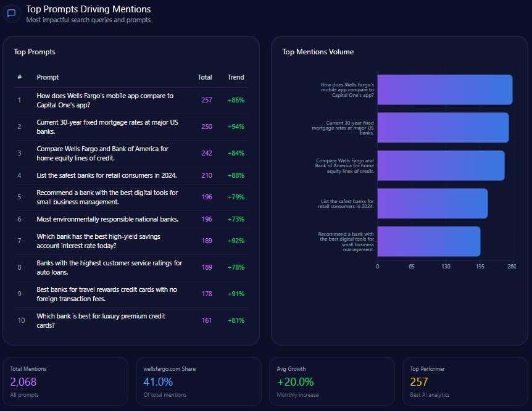Image resolution: width=532 pixels, height=411 pixels.
Task: Click the chat bubble icon beside the title
Action: pyautogui.click(x=11, y=14)
